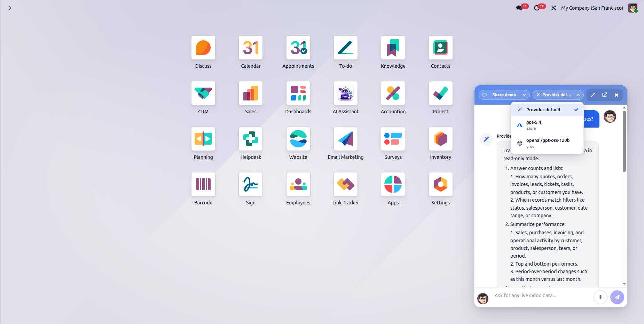
Task: Open the Accounting app
Action: (x=393, y=93)
